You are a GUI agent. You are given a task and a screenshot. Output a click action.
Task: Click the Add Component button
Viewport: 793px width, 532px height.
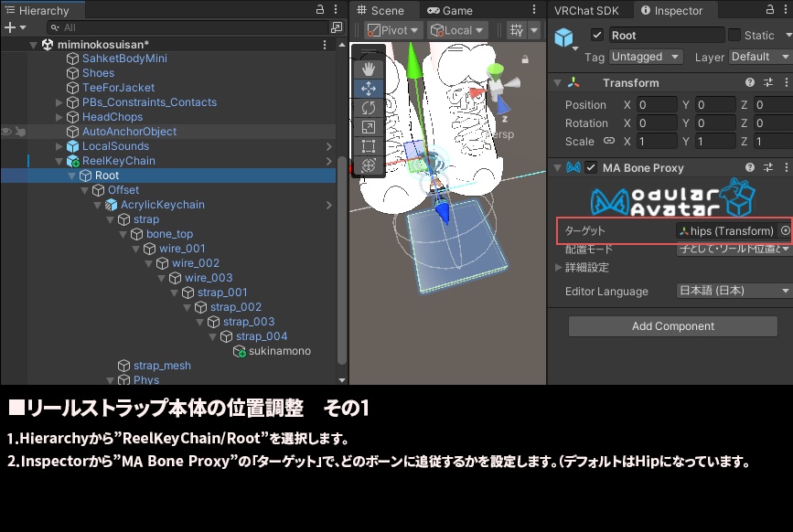click(671, 326)
